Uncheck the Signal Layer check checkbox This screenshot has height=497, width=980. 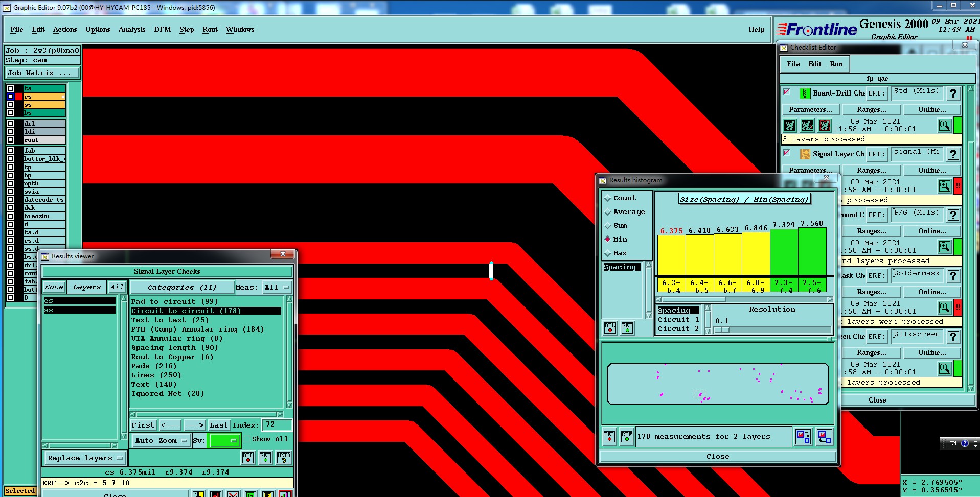(x=787, y=153)
